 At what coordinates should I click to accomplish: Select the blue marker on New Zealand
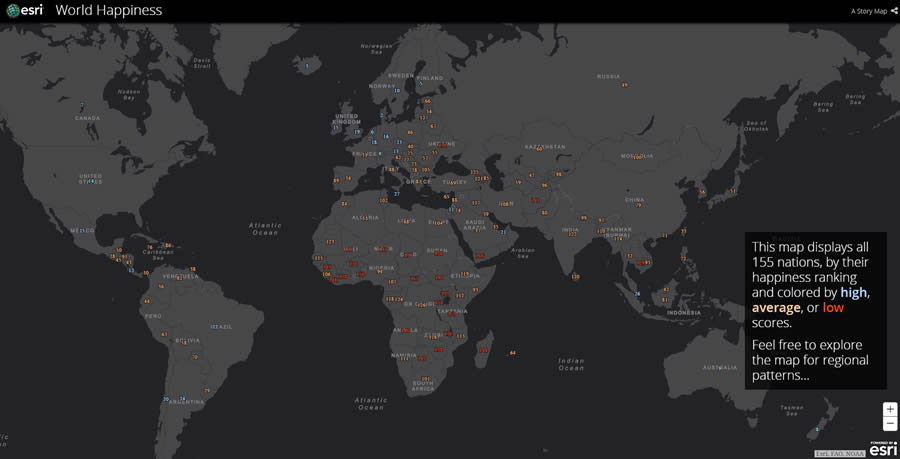pos(817,429)
